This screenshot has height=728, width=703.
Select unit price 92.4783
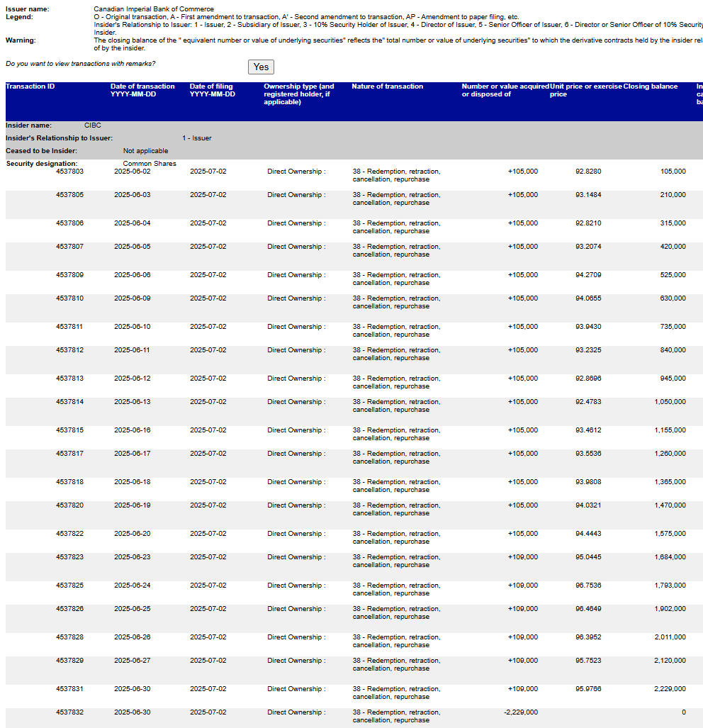tap(588, 402)
